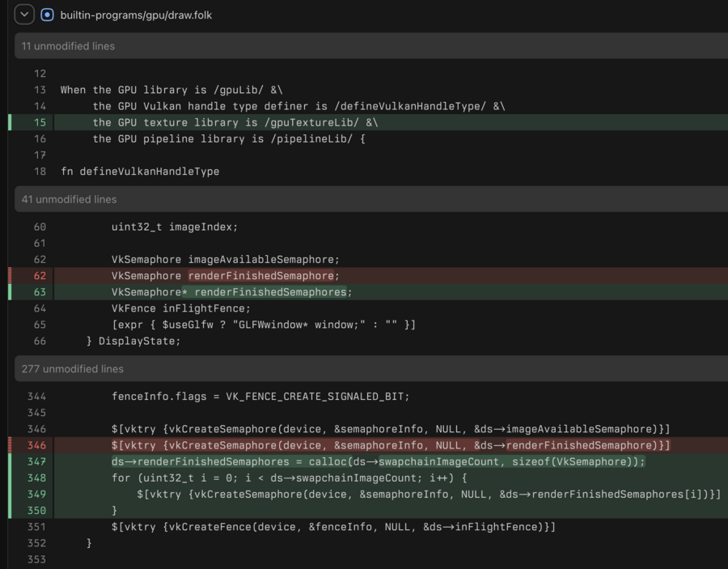The height and width of the screenshot is (569, 728).
Task: Click the removed 'renderFinishedSemaphore;' declaration line
Action: [391, 275]
